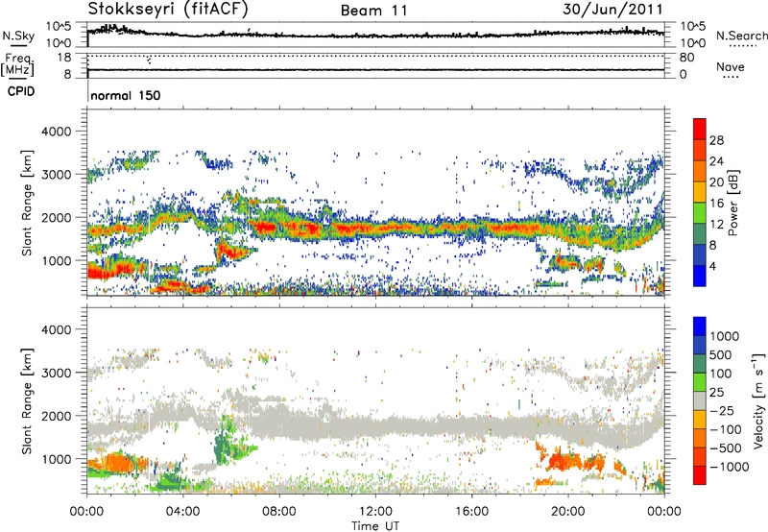Click the date '30/Jun/2011'
768x532 pixels.
coord(612,9)
